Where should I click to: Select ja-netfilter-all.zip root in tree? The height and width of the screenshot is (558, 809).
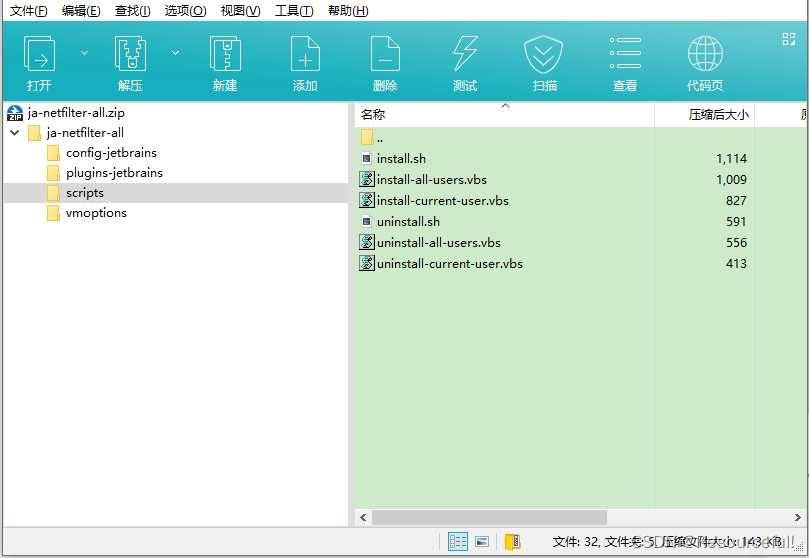[x=76, y=112]
